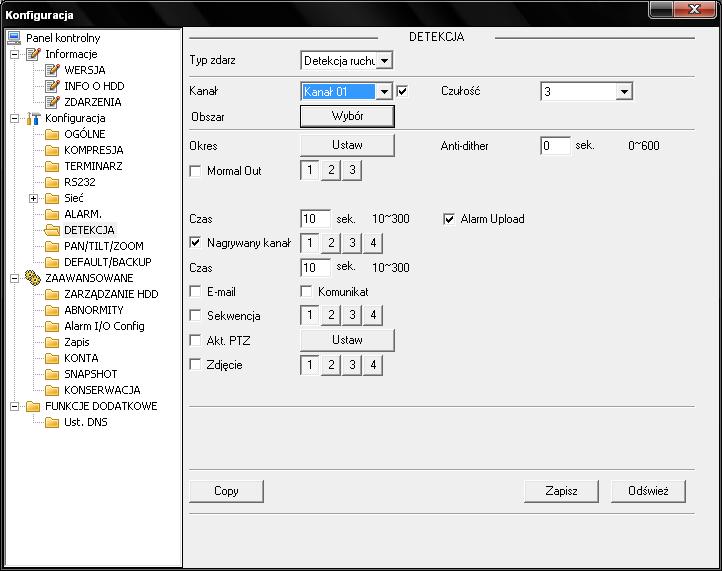
Task: Toggle the Nagrywany kanał checkbox
Action: (x=195, y=242)
